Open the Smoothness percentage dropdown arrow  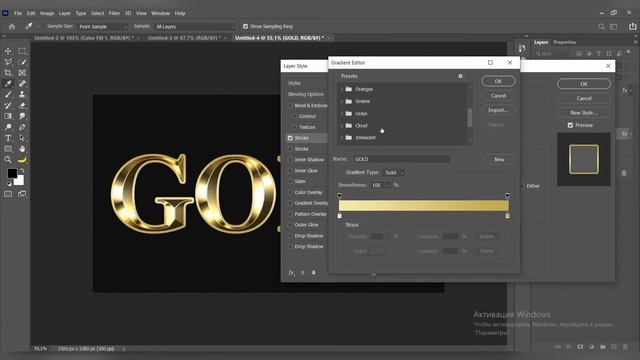point(387,185)
